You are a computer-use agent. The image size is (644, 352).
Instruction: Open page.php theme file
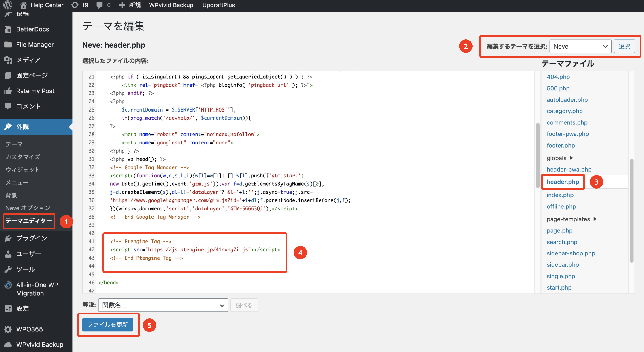point(559,230)
